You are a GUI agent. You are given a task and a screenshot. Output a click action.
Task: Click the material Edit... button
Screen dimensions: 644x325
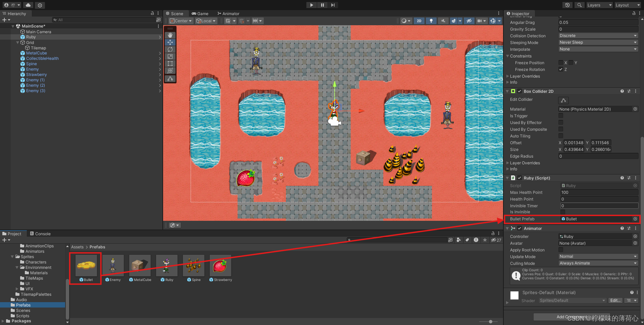coord(615,300)
